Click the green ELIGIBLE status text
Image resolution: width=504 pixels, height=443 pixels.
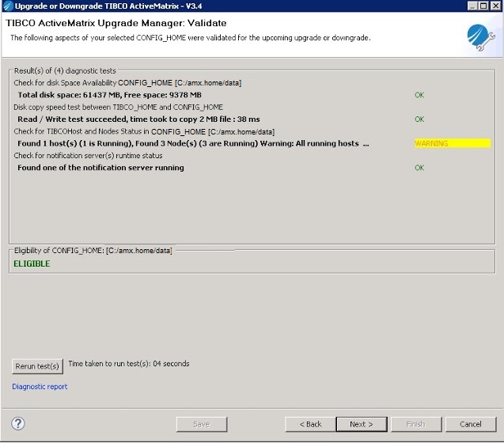pyautogui.click(x=32, y=264)
